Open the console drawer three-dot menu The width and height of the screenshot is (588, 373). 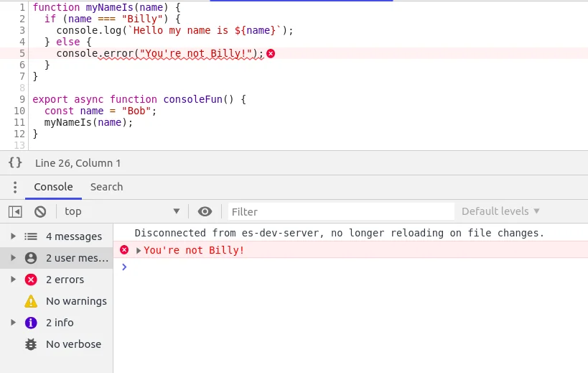[x=15, y=187]
